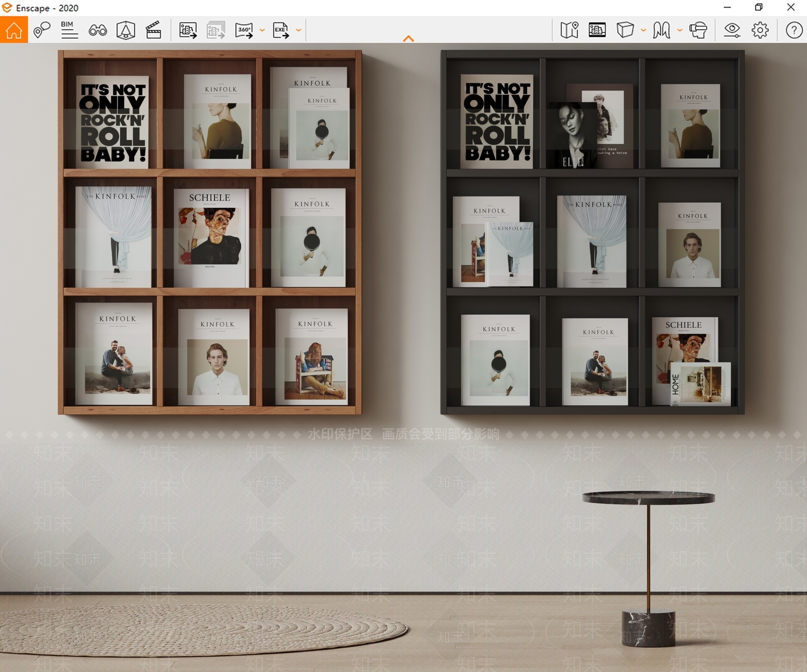Open Visual Settings eye icon
The height and width of the screenshot is (672, 807).
point(732,30)
